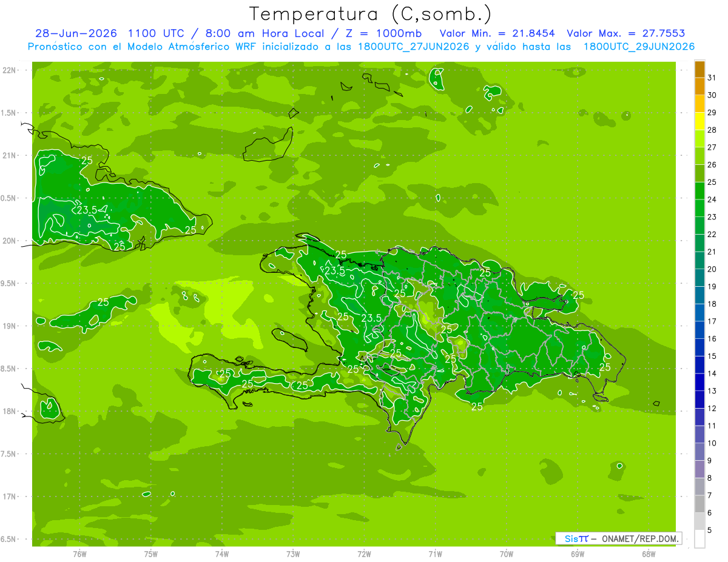Click the "ONAMET/REP.DOM." credit label
Screen dimensions: 728x562
(x=641, y=538)
